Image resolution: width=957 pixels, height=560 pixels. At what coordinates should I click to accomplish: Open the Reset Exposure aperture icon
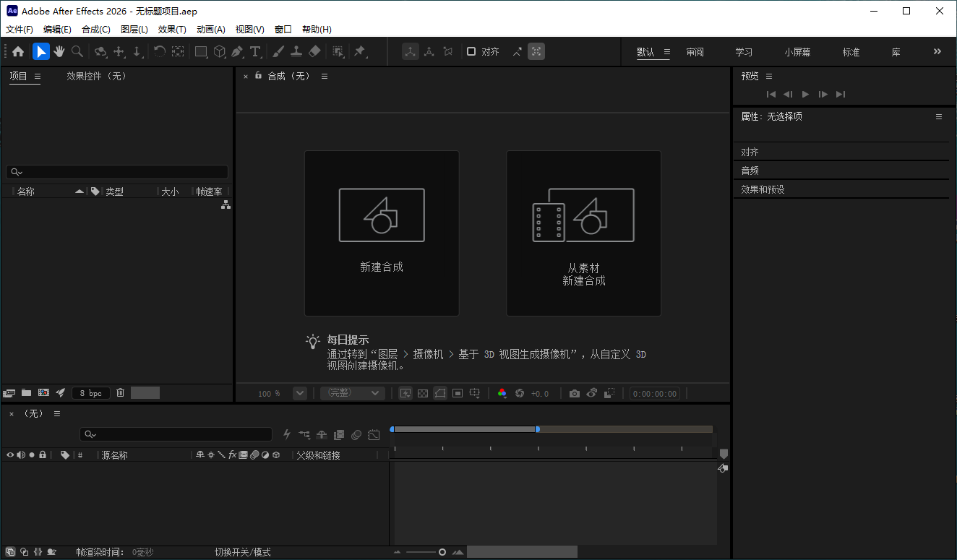click(x=519, y=393)
